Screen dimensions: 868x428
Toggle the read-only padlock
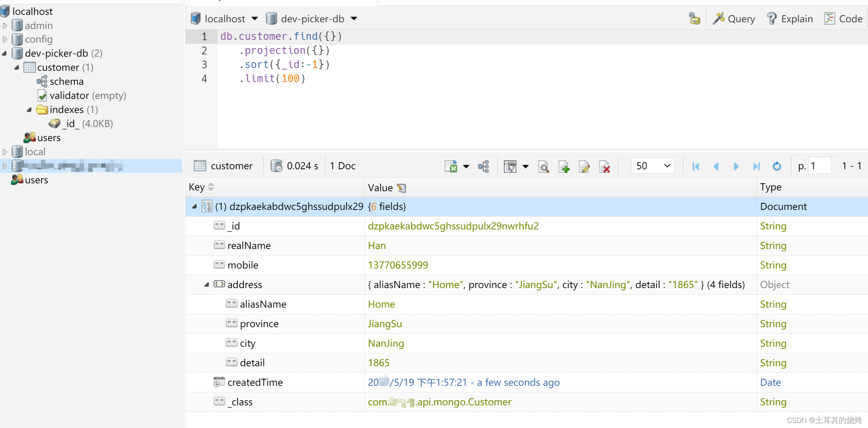[x=694, y=18]
